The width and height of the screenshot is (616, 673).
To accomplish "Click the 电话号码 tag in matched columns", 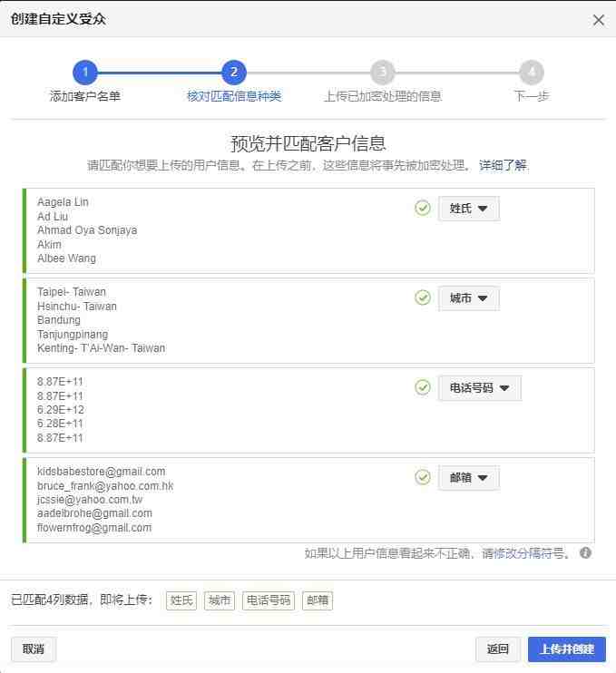I will click(x=269, y=600).
